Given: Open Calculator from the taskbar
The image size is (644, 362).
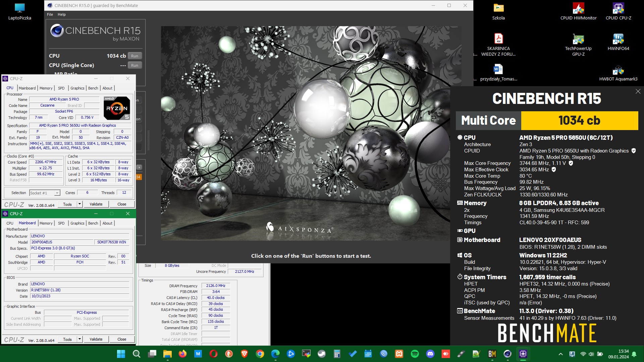Looking at the screenshot, I should pos(337,354).
